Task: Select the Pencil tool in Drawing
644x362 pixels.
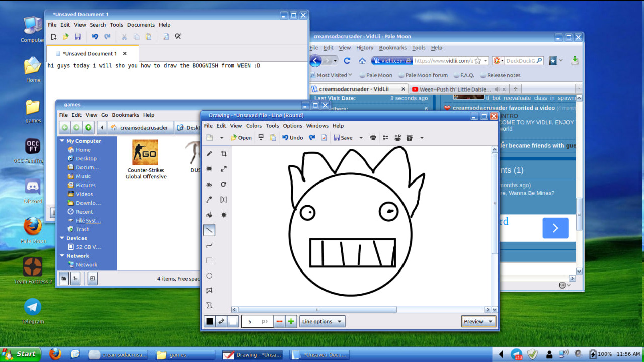Action: (x=209, y=154)
